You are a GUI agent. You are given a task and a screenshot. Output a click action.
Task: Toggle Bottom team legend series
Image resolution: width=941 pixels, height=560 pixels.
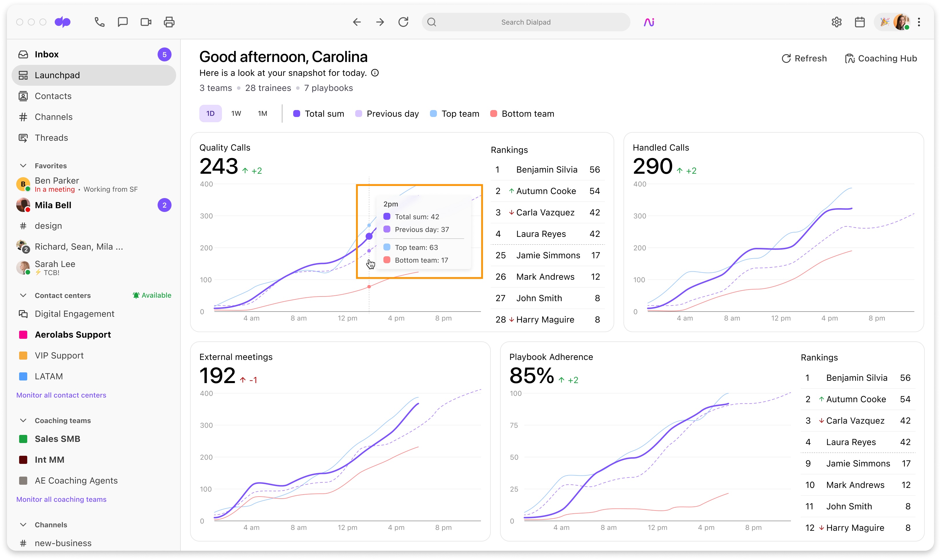(522, 114)
